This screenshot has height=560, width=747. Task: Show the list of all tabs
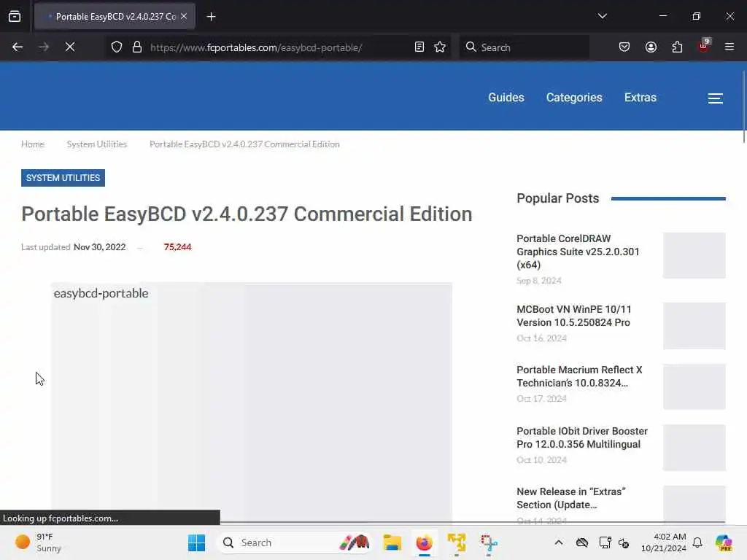point(602,16)
